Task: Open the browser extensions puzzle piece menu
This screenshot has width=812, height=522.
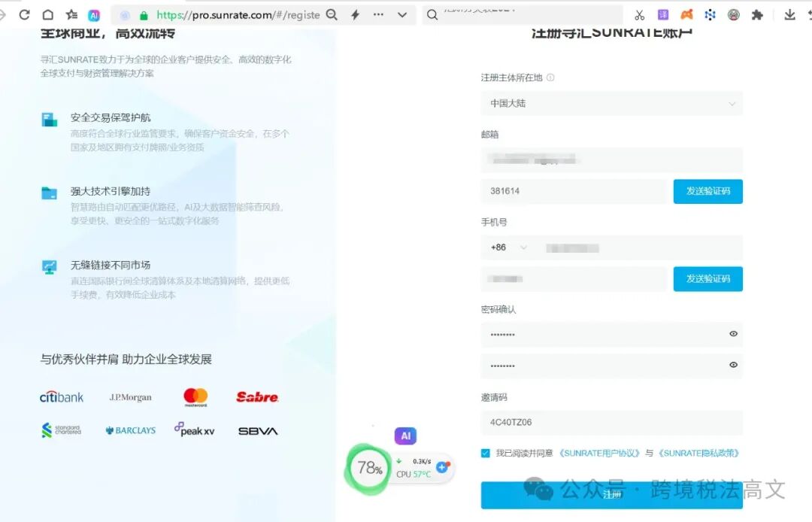Action: (756, 15)
